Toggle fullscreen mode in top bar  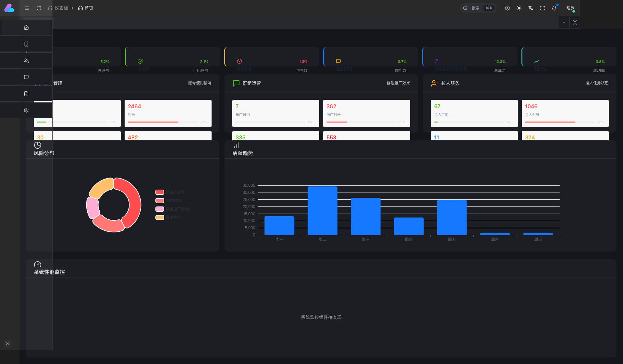click(x=543, y=8)
